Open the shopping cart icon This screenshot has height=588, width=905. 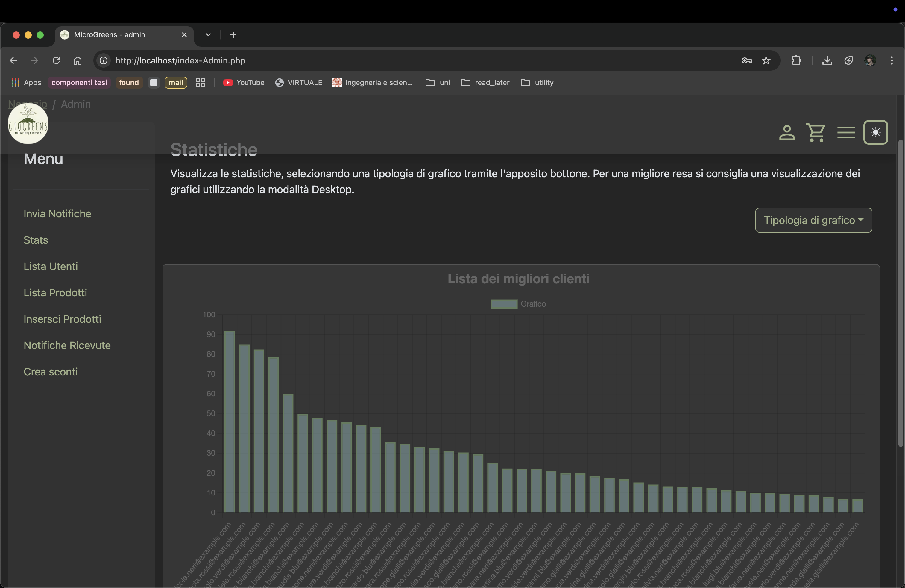pyautogui.click(x=816, y=132)
